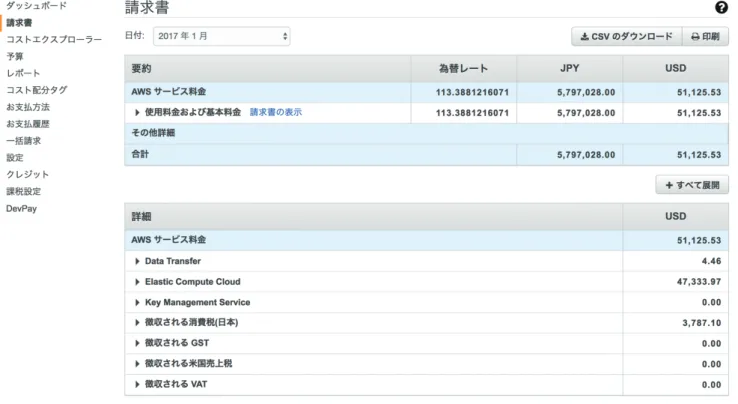Expand the 徴収される GST row
The image size is (738, 404).
click(x=137, y=343)
